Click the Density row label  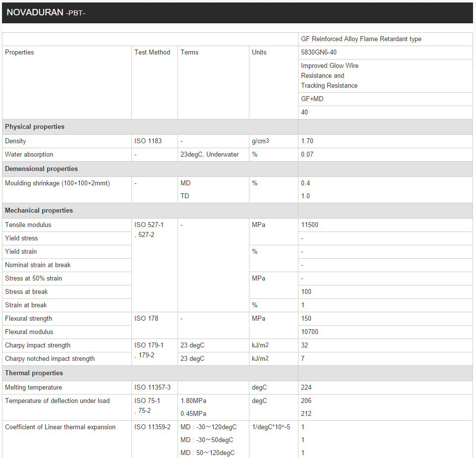15,141
